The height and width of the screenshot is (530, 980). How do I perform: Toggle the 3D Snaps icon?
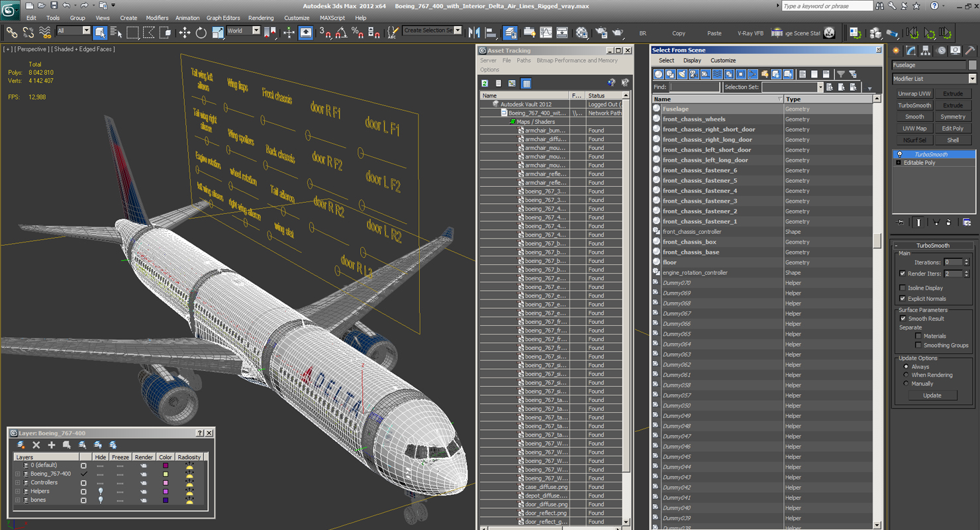[324, 32]
